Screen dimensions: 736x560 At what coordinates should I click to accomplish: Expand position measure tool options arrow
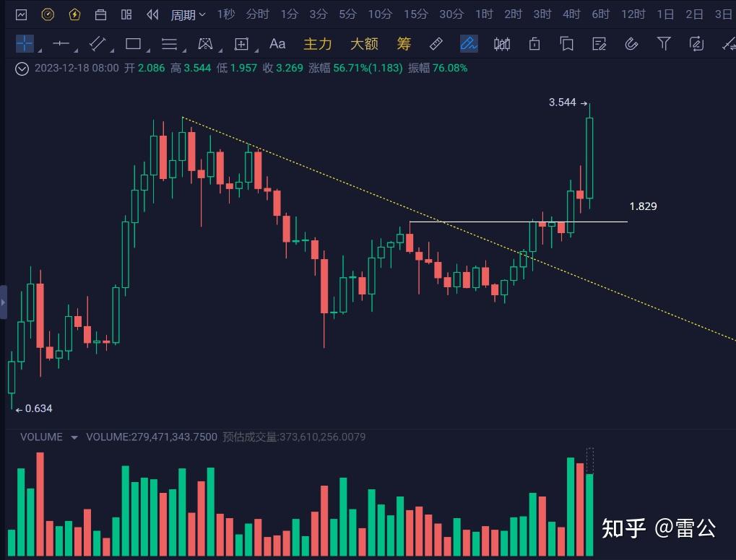pos(256,50)
